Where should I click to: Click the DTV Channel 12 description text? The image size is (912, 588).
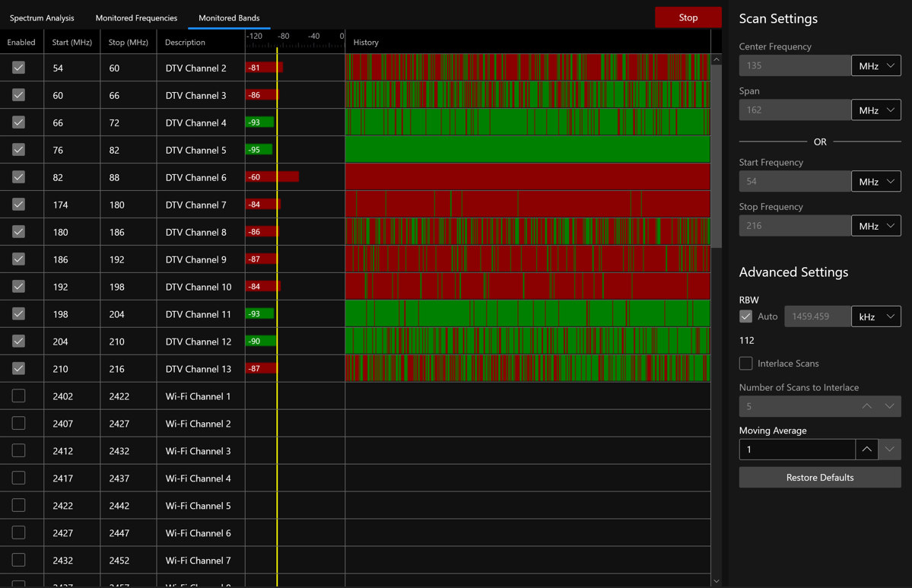199,342
